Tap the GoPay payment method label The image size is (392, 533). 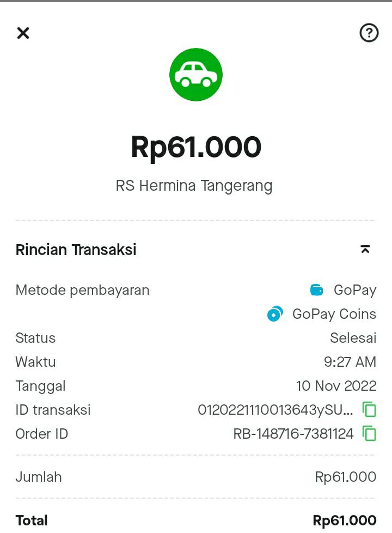355,290
